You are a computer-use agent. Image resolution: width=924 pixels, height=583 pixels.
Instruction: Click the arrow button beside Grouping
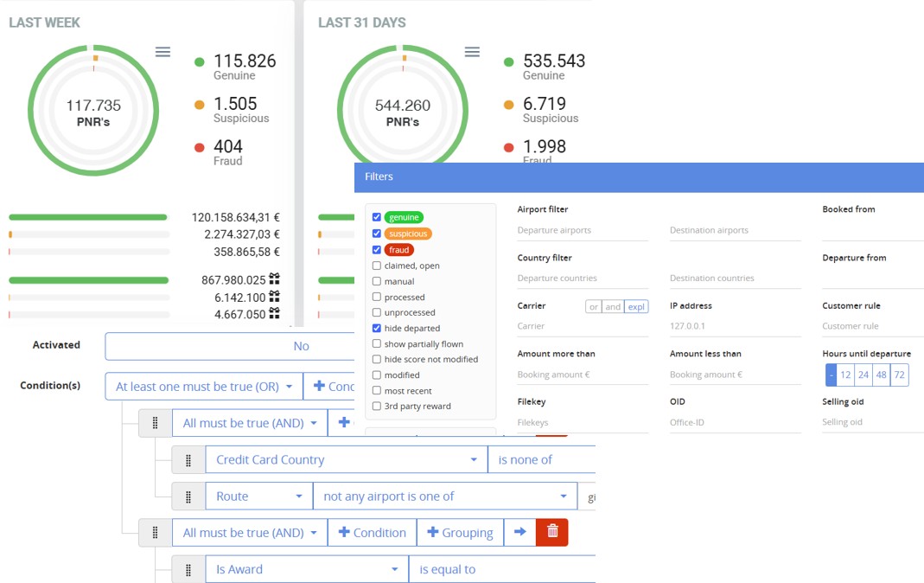pos(519,533)
